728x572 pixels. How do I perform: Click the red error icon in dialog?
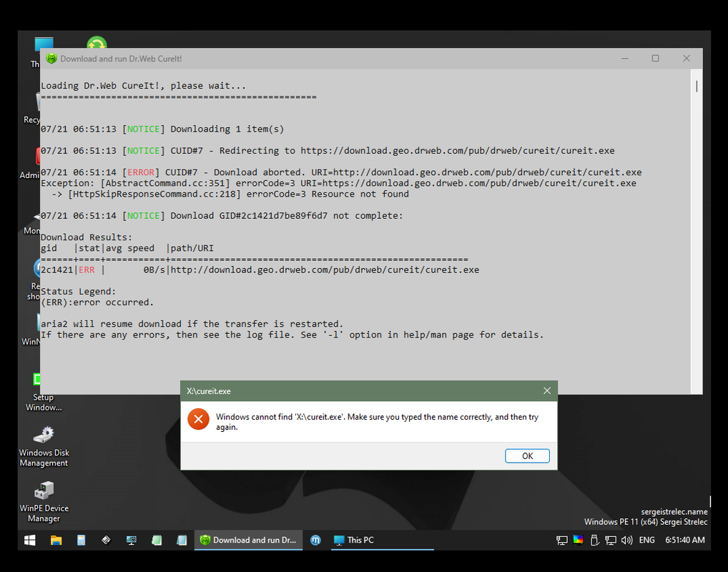[198, 419]
